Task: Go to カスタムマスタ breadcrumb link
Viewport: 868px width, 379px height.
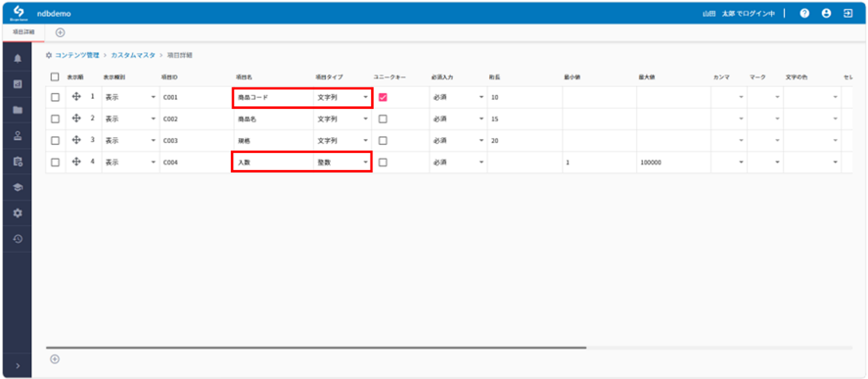Action: (x=133, y=55)
